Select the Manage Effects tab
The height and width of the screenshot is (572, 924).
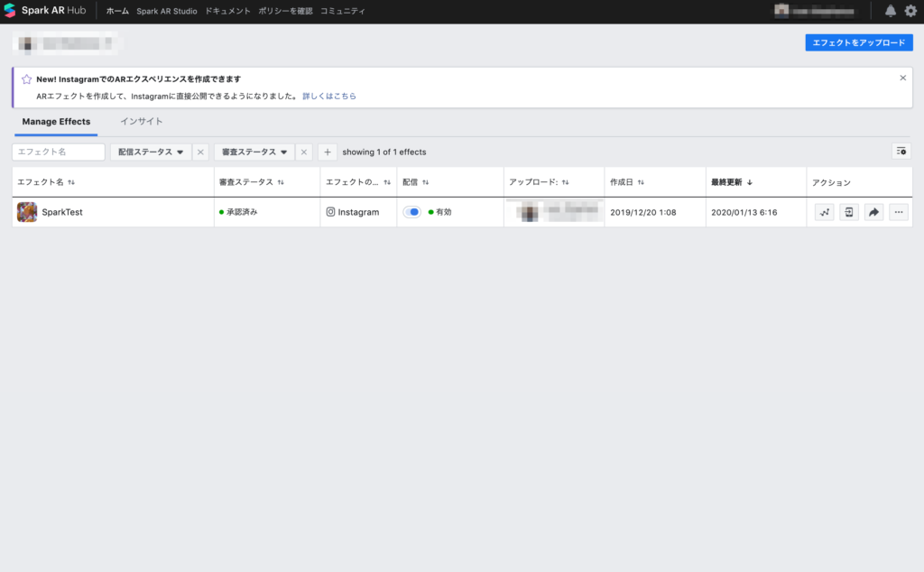click(56, 122)
